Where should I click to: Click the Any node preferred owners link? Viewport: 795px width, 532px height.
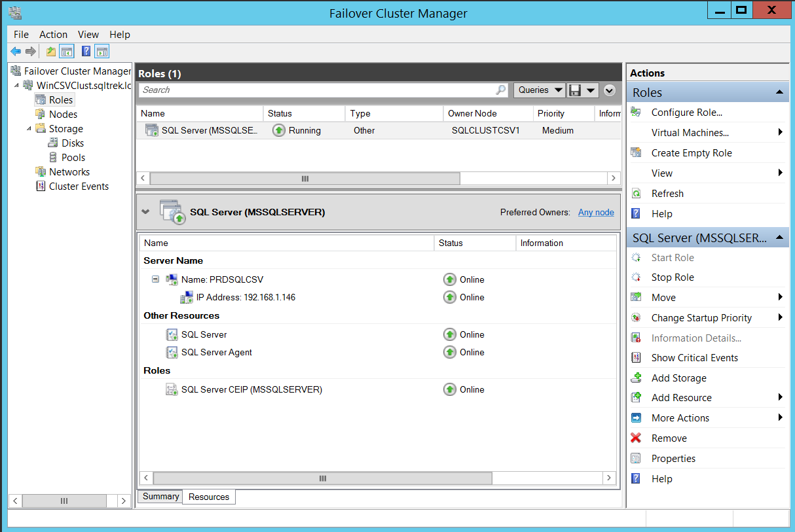pos(596,212)
